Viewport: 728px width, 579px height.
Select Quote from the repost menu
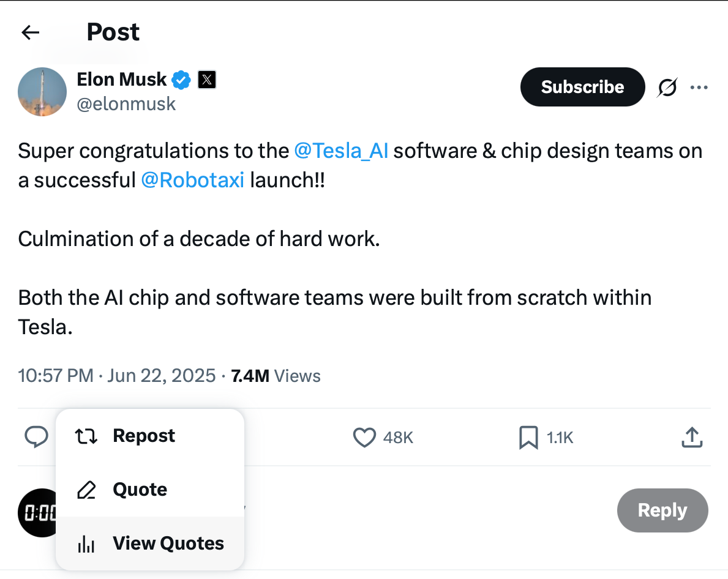pyautogui.click(x=139, y=489)
